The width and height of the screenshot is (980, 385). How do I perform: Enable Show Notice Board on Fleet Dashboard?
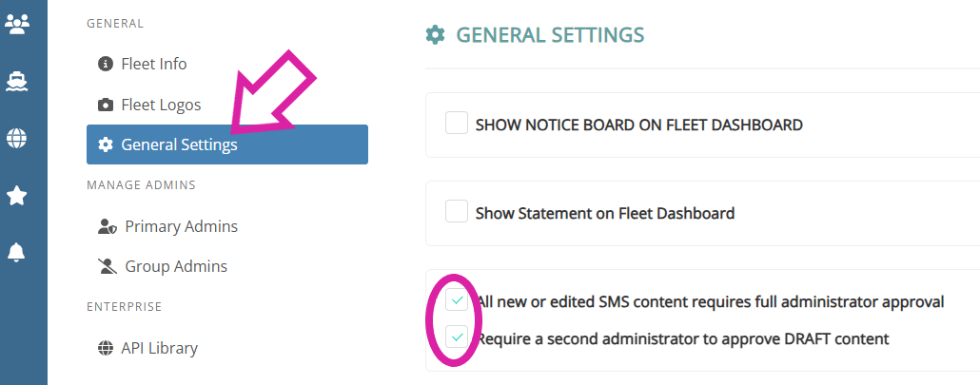click(457, 124)
